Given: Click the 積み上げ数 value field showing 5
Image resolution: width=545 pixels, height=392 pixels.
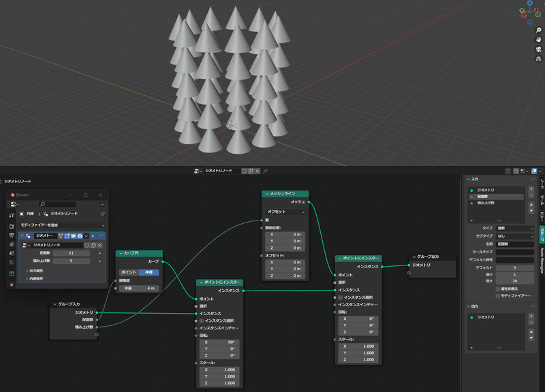Looking at the screenshot, I should (x=72, y=261).
